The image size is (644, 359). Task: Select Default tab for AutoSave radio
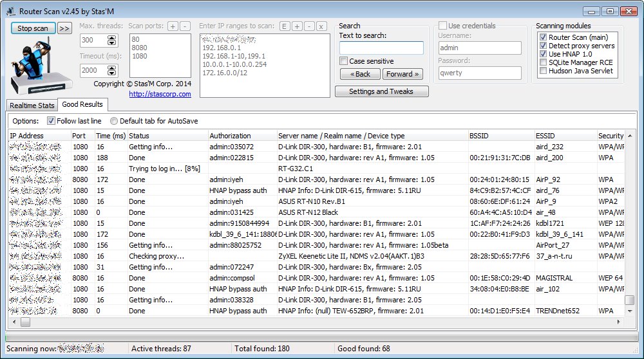(114, 121)
